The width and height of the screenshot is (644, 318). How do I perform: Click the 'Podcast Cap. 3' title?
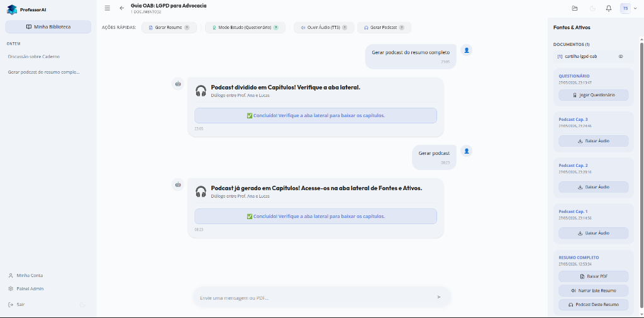click(573, 119)
